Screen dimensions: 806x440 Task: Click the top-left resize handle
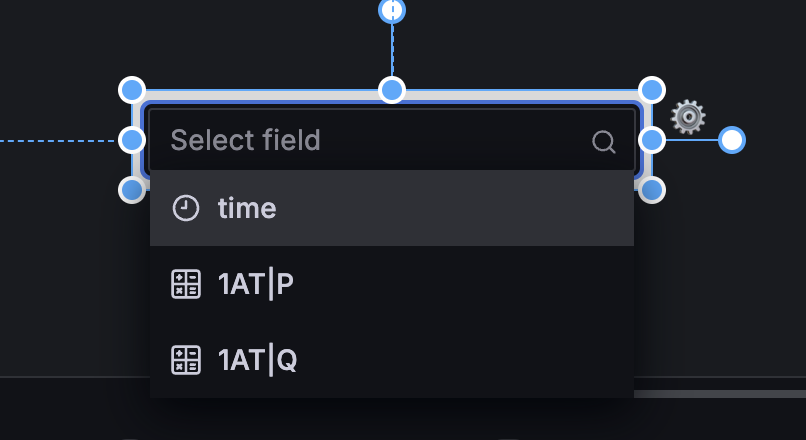(132, 90)
